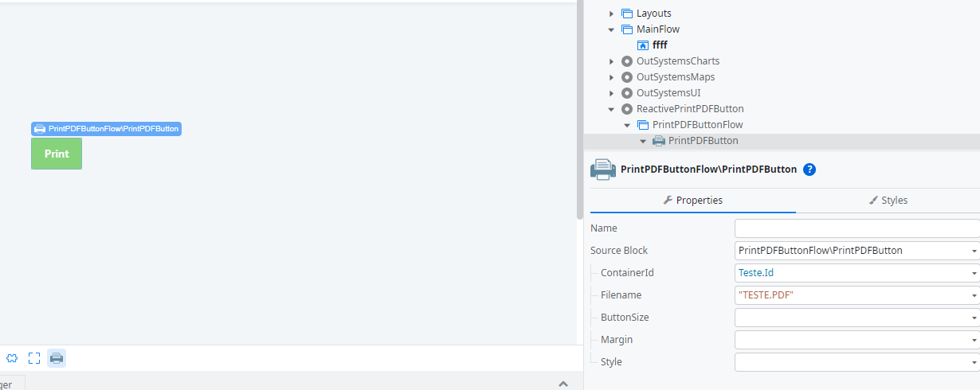
Task: Click the OutSystemsCharts module icon
Action: 626,61
